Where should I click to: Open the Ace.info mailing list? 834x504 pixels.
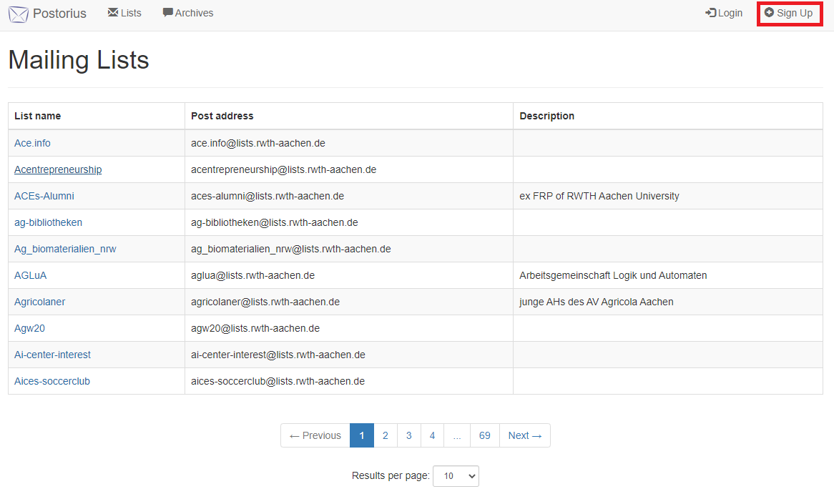coord(32,143)
